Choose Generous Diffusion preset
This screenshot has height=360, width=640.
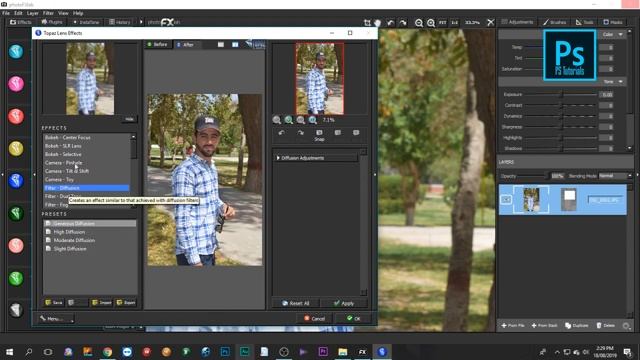click(x=90, y=223)
